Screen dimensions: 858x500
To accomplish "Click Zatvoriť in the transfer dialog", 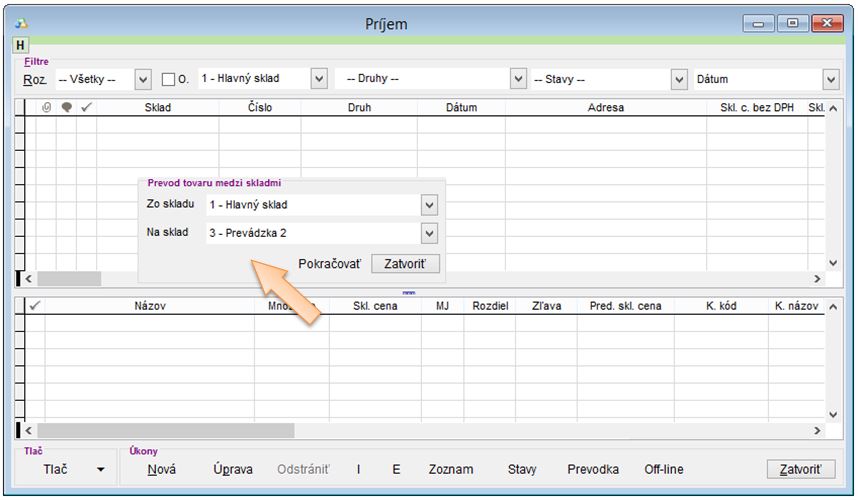I will [x=405, y=264].
